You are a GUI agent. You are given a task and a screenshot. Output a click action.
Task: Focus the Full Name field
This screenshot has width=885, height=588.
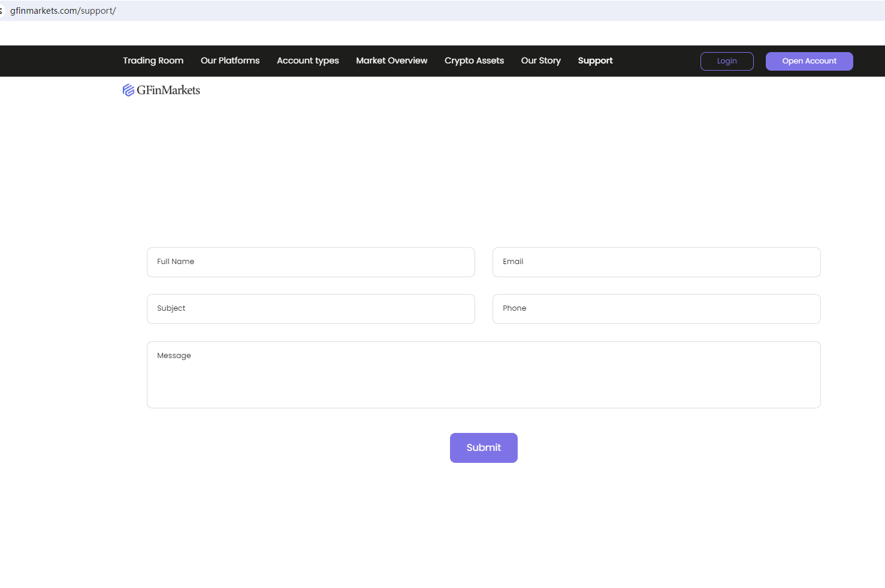[310, 262]
